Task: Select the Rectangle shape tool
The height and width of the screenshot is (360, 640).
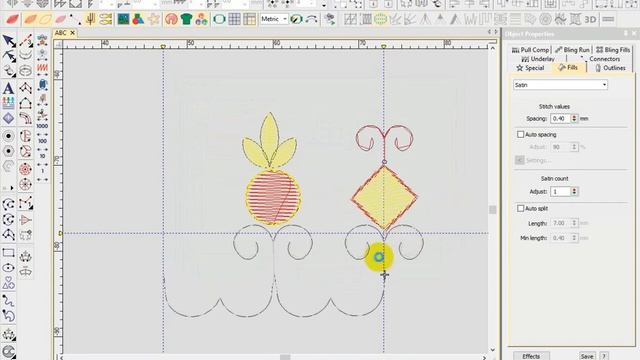Action: [8, 253]
